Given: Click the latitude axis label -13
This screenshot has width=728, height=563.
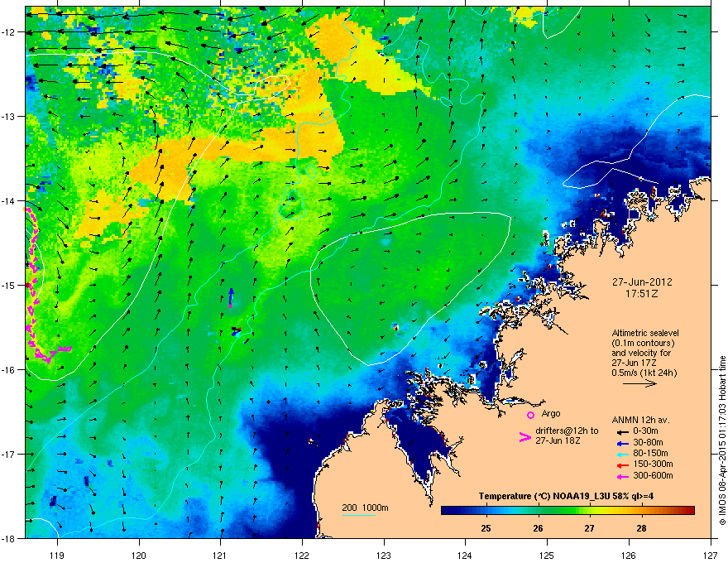Looking at the screenshot, I should pyautogui.click(x=9, y=117).
